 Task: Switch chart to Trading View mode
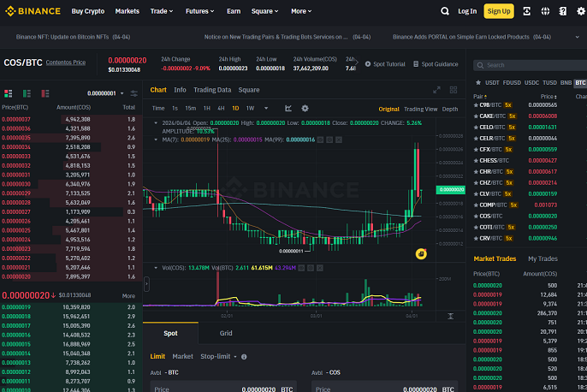tap(420, 110)
